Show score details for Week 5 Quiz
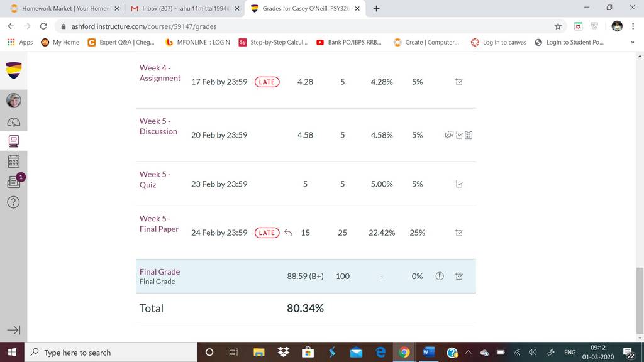Viewport: 644px width, 362px height. pos(458,184)
